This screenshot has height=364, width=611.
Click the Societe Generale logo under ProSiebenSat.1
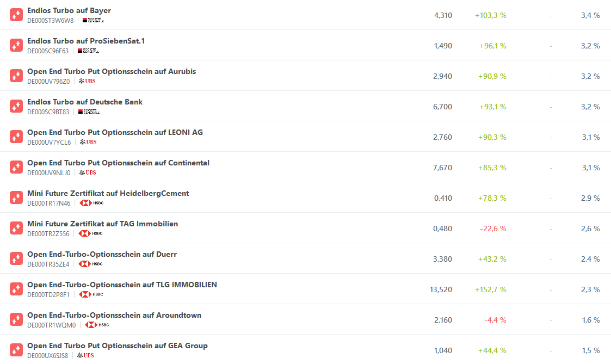click(x=88, y=51)
